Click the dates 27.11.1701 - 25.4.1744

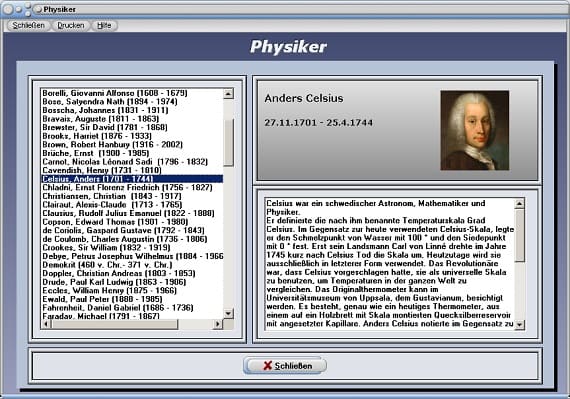(318, 123)
